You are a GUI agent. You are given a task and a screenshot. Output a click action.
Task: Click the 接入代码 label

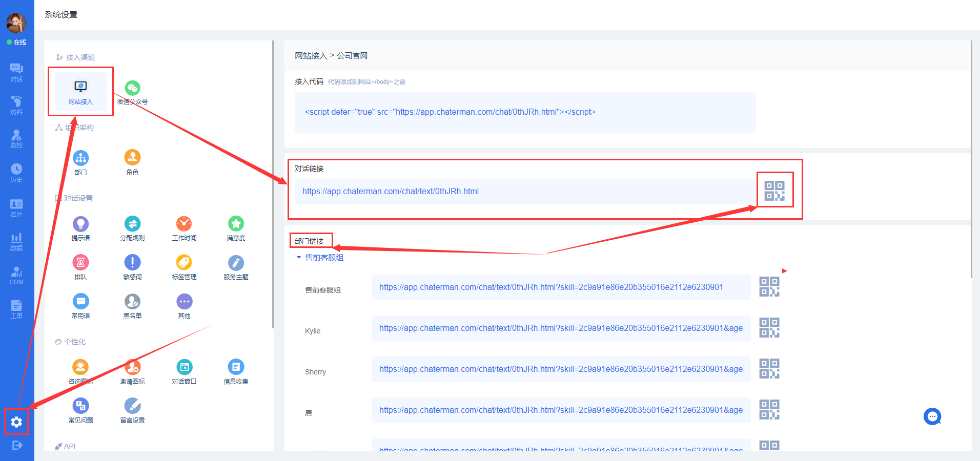click(x=309, y=81)
